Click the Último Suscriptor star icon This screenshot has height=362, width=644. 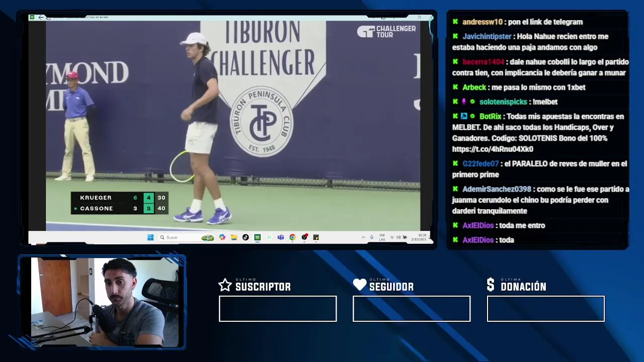coord(225,285)
